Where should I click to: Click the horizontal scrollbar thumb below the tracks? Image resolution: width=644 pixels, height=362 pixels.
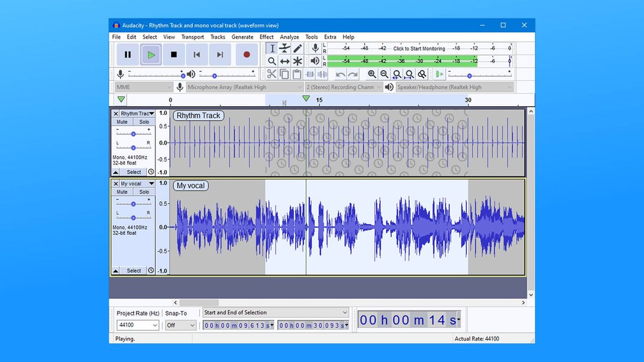pyautogui.click(x=199, y=303)
